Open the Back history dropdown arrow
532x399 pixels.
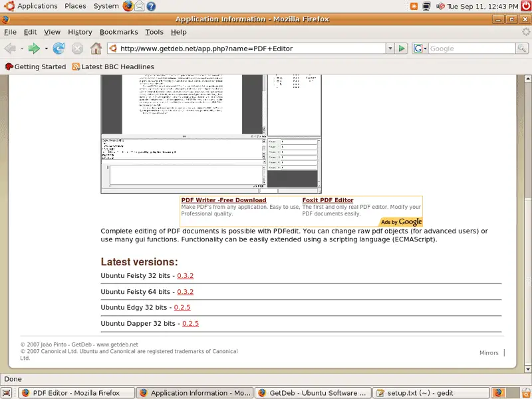pyautogui.click(x=22, y=49)
